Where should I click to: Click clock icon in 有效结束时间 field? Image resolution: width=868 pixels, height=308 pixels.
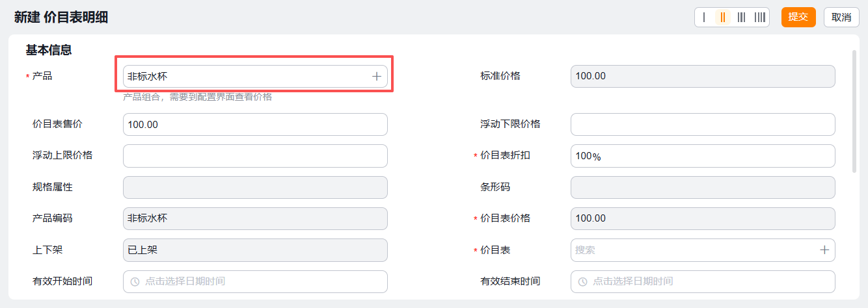[583, 282]
